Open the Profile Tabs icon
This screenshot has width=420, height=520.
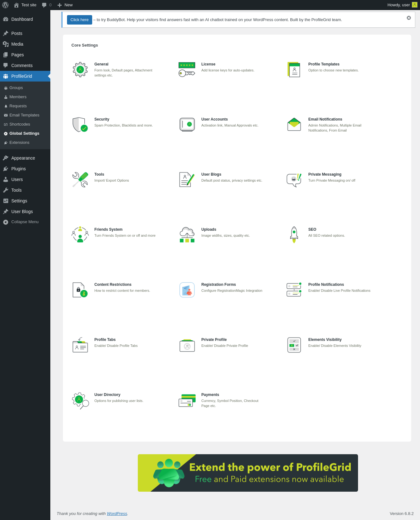[80, 345]
